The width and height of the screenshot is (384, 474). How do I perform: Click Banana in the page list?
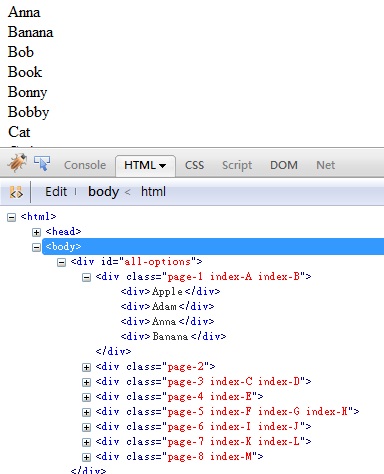coord(30,32)
